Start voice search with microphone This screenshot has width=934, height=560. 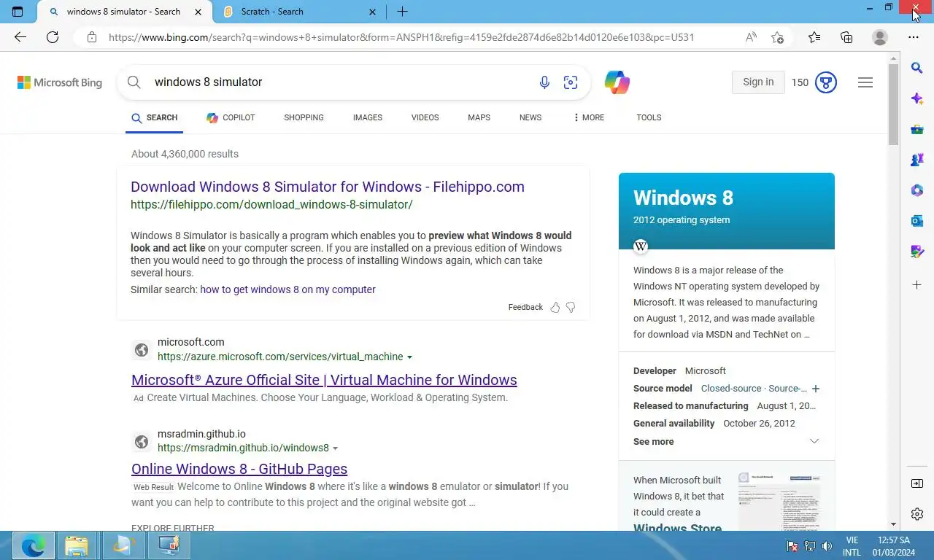(x=544, y=82)
